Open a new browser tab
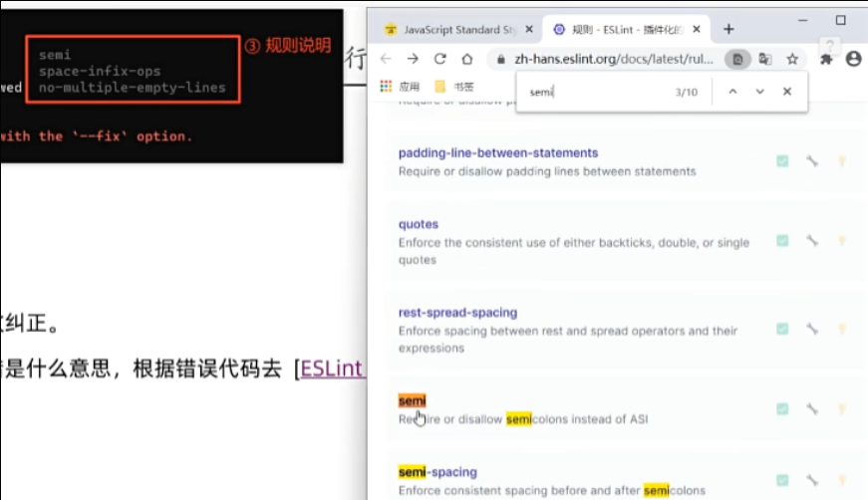This screenshot has width=868, height=500. coord(728,29)
